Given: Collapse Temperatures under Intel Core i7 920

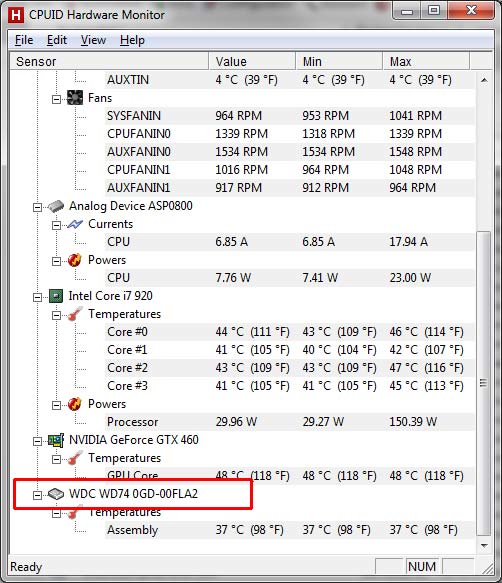Looking at the screenshot, I should coord(56,315).
